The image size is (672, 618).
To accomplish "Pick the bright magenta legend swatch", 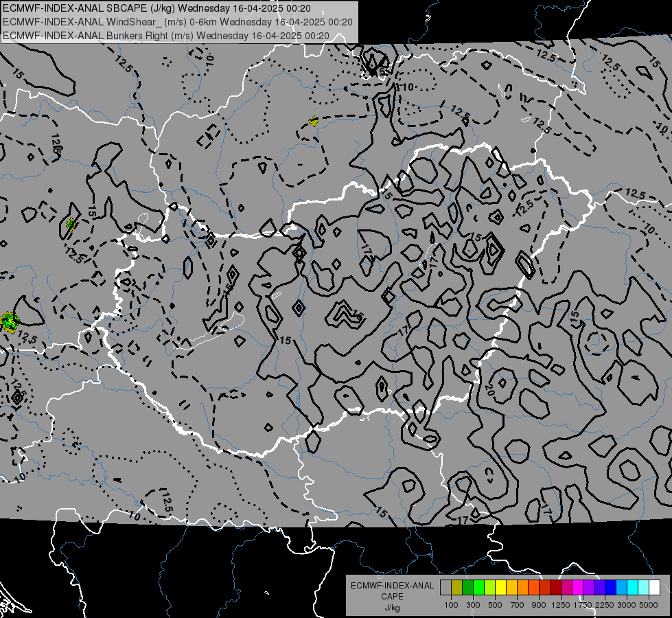I will (x=578, y=588).
